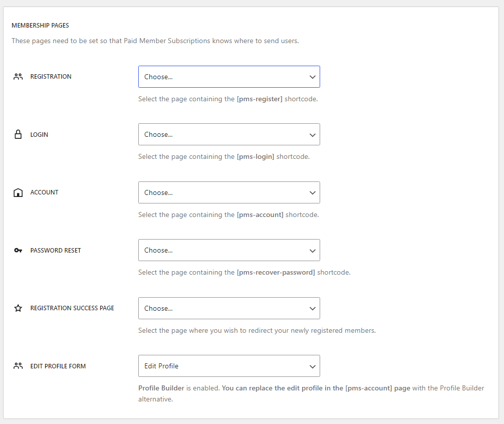Click the REGISTRATION label

tap(51, 77)
